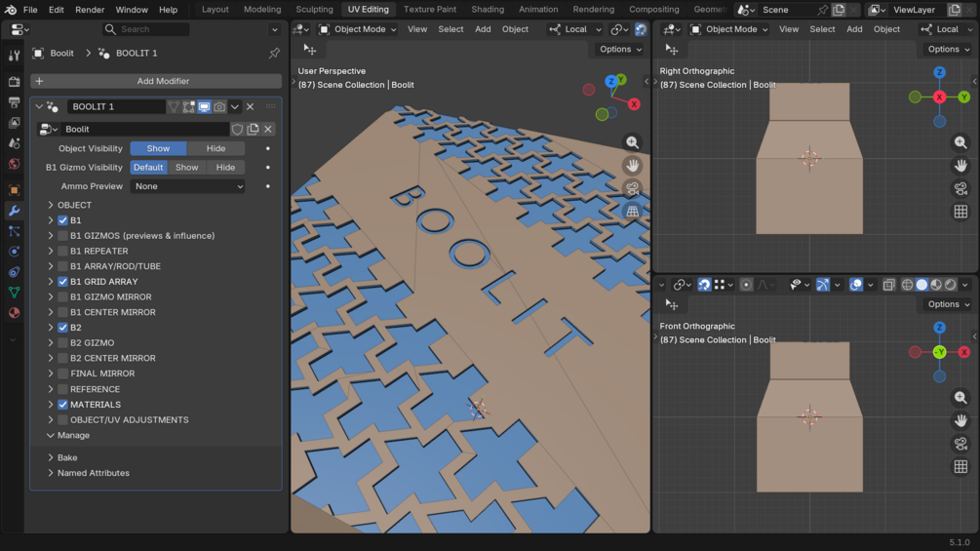The height and width of the screenshot is (551, 980).
Task: Open the Object properties tab icon
Action: click(14, 190)
